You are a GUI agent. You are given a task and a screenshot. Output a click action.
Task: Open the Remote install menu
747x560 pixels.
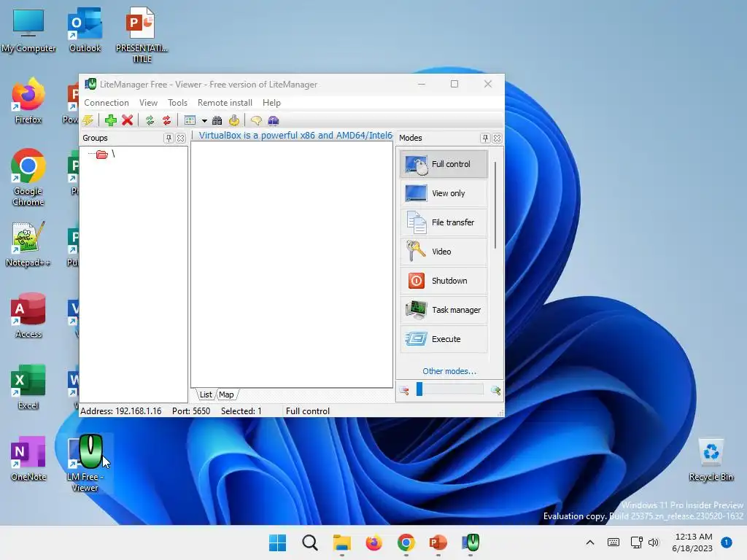pyautogui.click(x=225, y=103)
